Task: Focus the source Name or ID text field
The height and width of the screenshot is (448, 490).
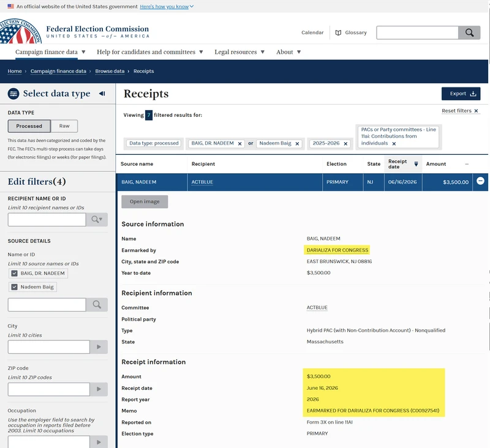Action: coord(47,304)
